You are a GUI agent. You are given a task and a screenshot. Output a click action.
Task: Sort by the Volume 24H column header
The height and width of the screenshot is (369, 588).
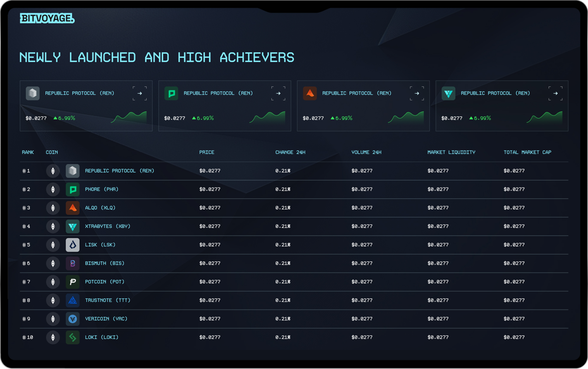coord(366,153)
